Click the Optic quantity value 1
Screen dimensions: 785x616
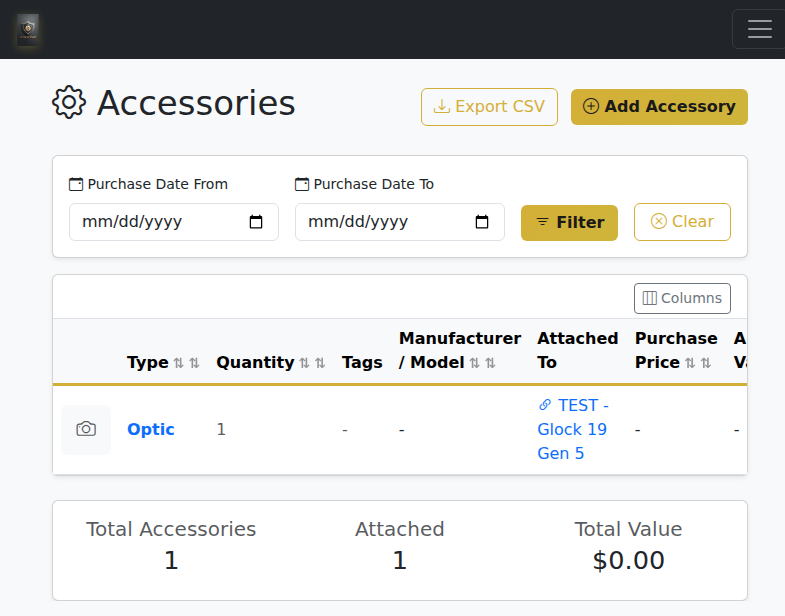pos(221,430)
